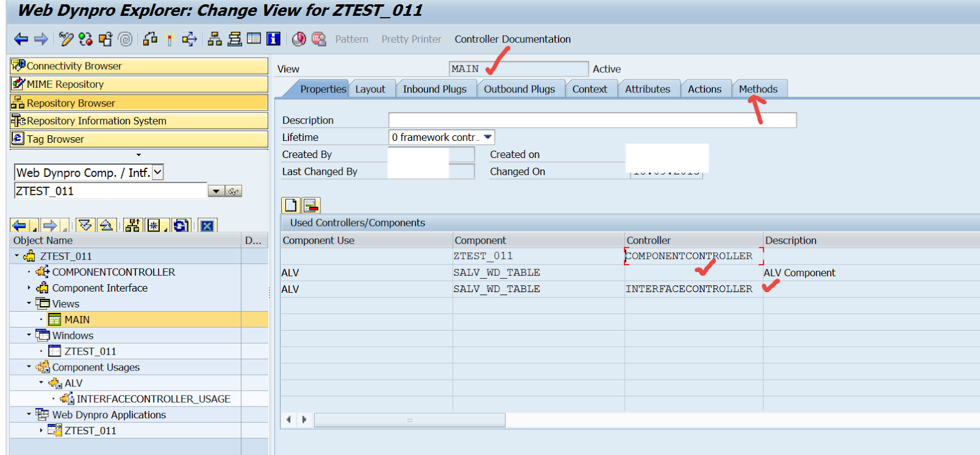Click the blue back arrow in main toolbar
980x455 pixels.
21,39
